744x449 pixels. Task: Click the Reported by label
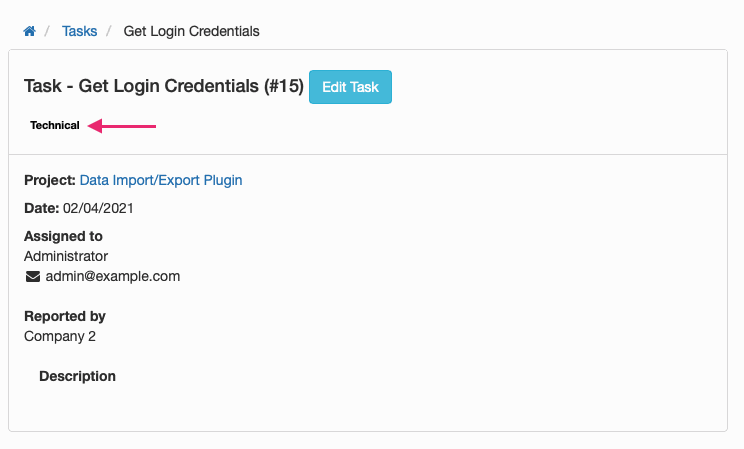pyautogui.click(x=65, y=317)
